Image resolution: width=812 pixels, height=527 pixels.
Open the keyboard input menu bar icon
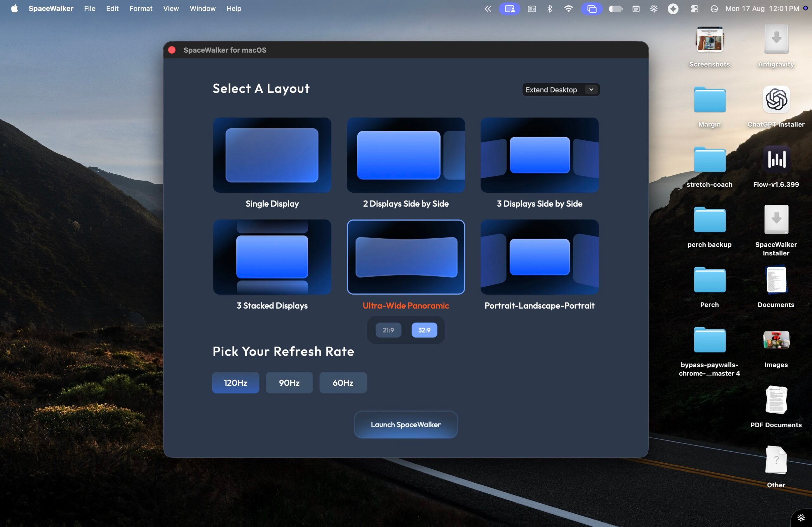(x=532, y=9)
